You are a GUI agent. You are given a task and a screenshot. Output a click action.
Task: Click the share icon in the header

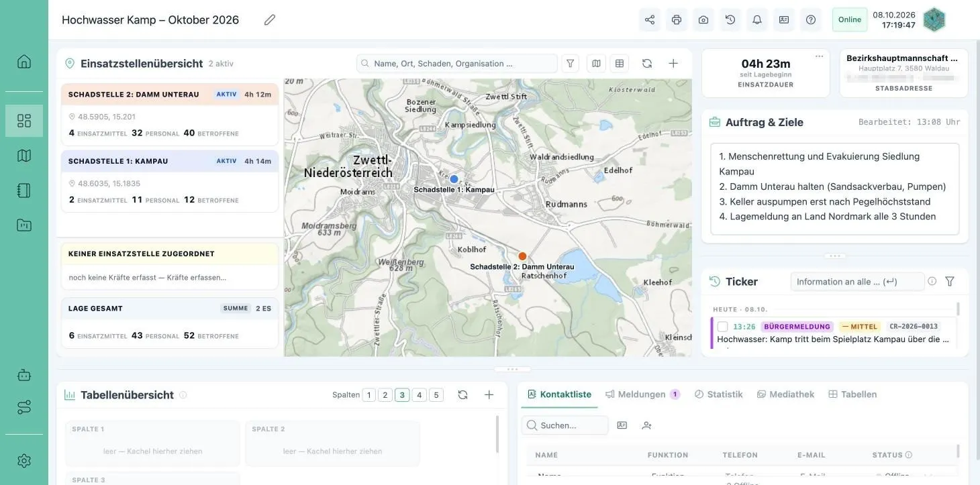(x=650, y=20)
